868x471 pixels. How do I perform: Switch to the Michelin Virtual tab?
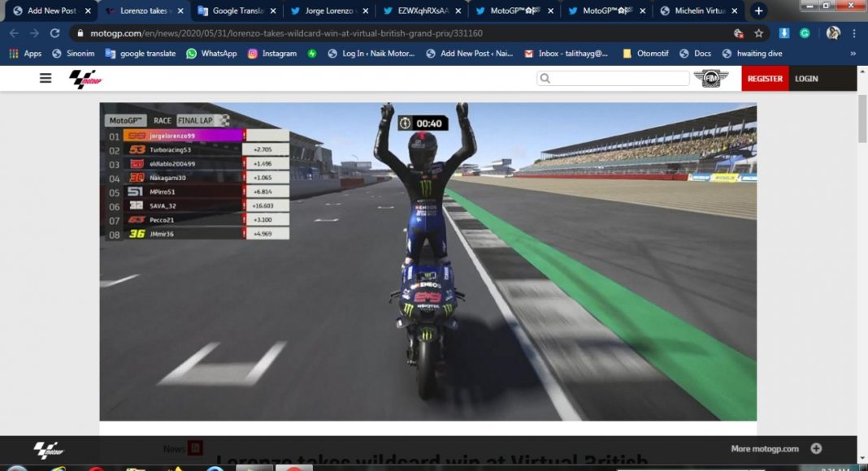pos(699,11)
